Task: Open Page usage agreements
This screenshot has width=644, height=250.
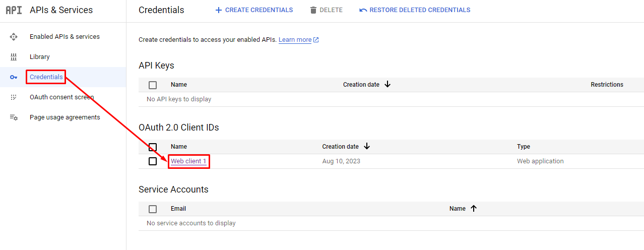Action: [x=65, y=117]
